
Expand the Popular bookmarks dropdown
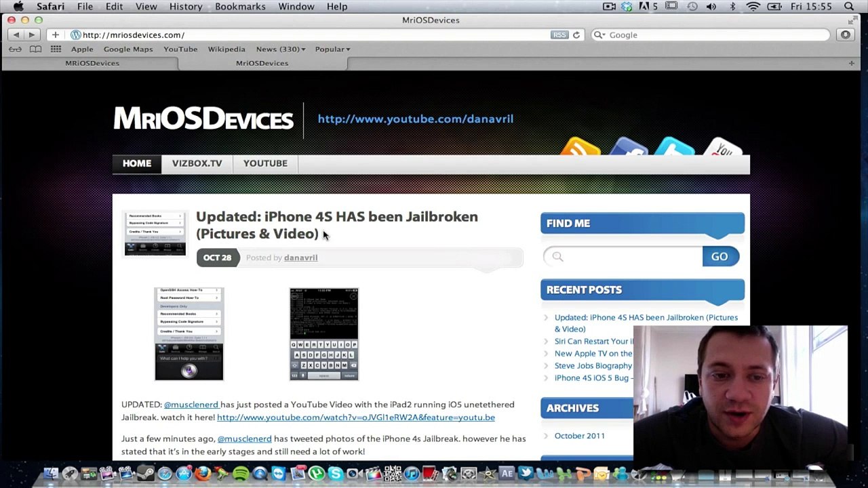[332, 49]
